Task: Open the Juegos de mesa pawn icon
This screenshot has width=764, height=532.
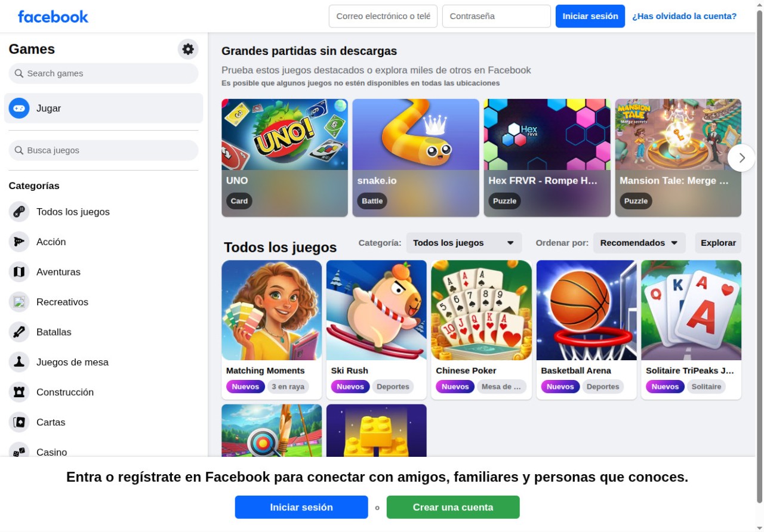Action: (19, 362)
